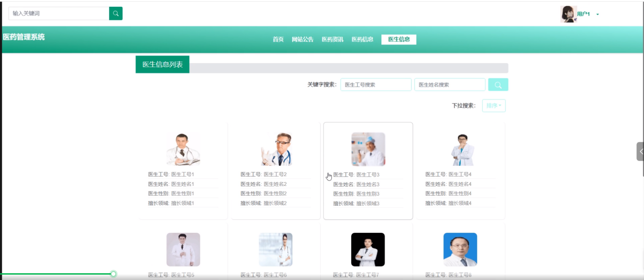Click the text 医生性别2
Viewport: 644px width, 280px height.
point(275,194)
